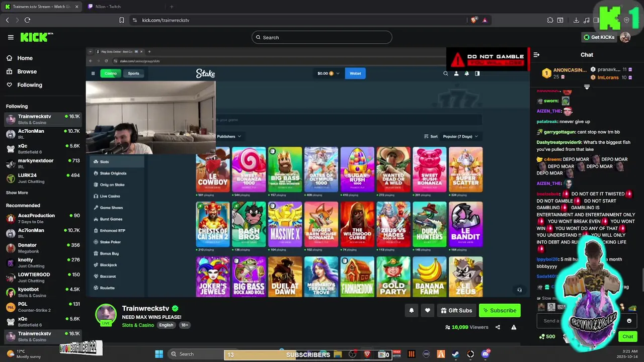This screenshot has height=362, width=644.
Task: Reload the Kick page
Action: (x=27, y=20)
